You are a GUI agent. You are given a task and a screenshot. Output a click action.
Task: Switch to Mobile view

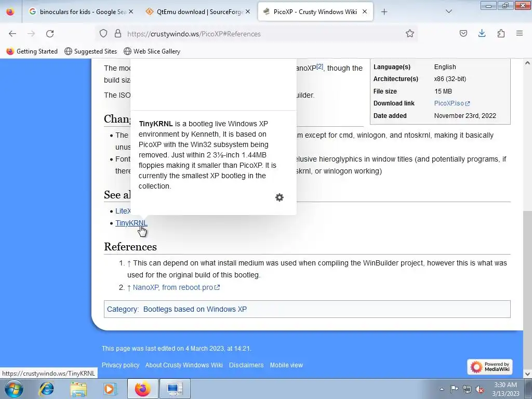pos(286,365)
